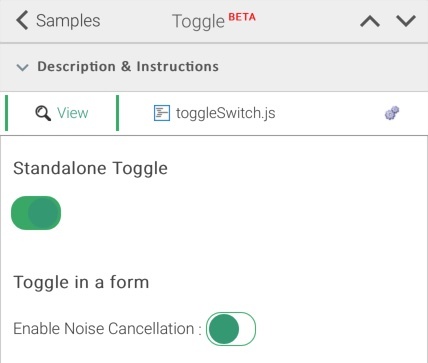This screenshot has height=363, width=428.
Task: Click the magnifier icon on View tab
Action: [x=43, y=113]
